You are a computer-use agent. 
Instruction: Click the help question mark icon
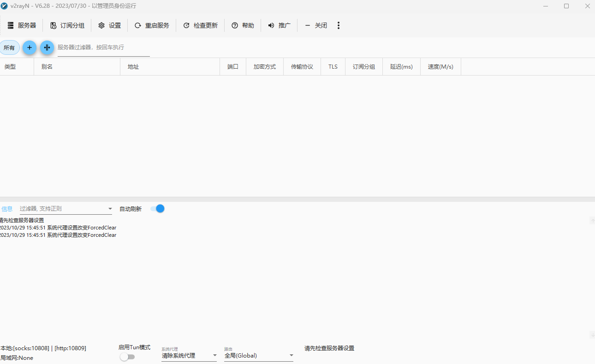(235, 25)
